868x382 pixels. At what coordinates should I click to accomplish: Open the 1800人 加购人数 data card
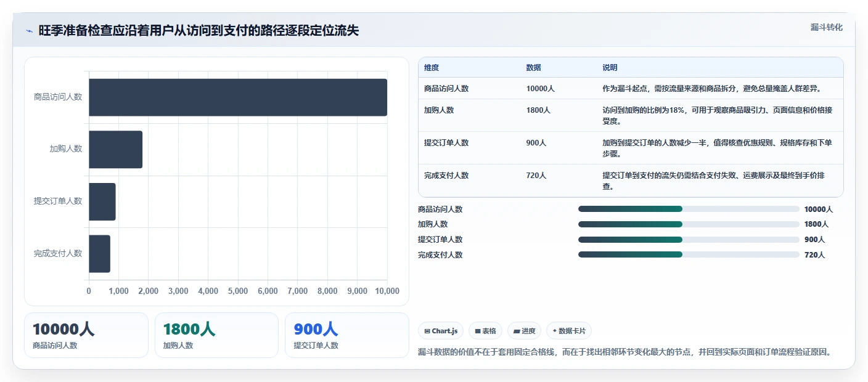coord(216,335)
